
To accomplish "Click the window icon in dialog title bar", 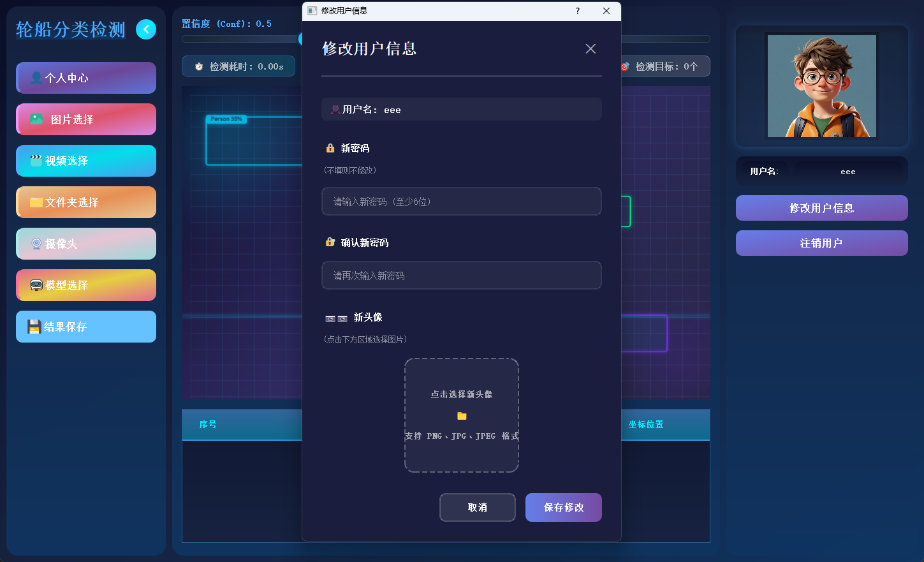I will [x=312, y=11].
